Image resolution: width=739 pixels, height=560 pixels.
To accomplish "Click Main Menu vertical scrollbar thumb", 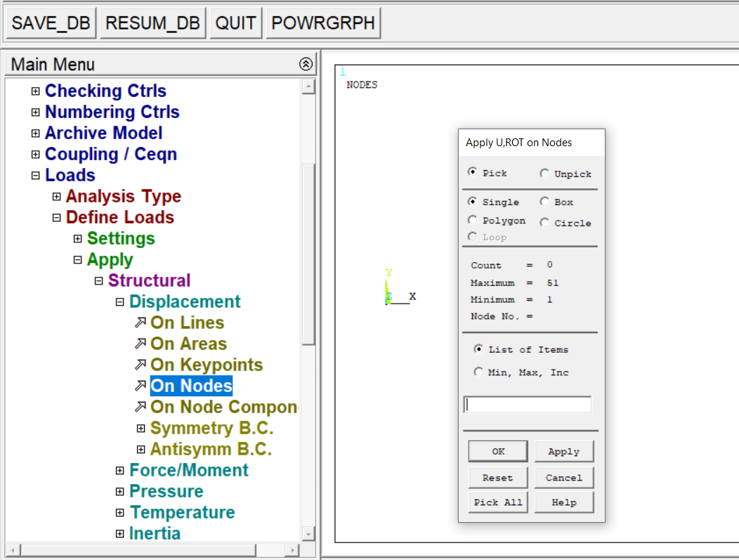I will [308, 254].
